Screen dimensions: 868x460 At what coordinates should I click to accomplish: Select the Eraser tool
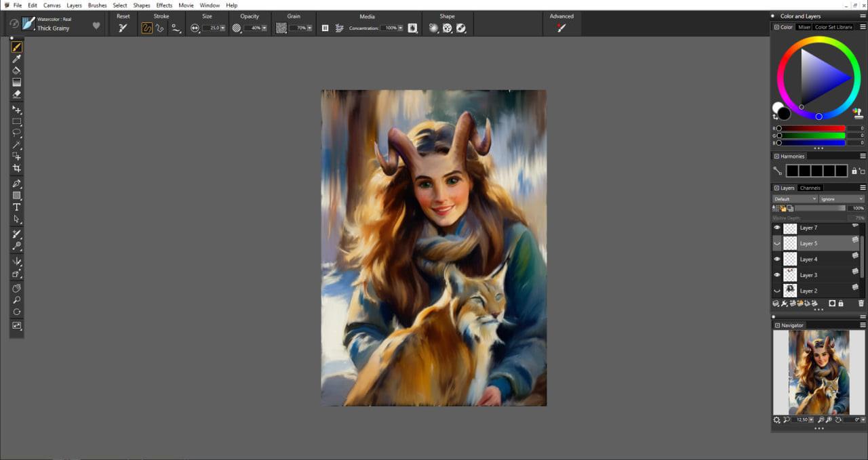tap(17, 94)
